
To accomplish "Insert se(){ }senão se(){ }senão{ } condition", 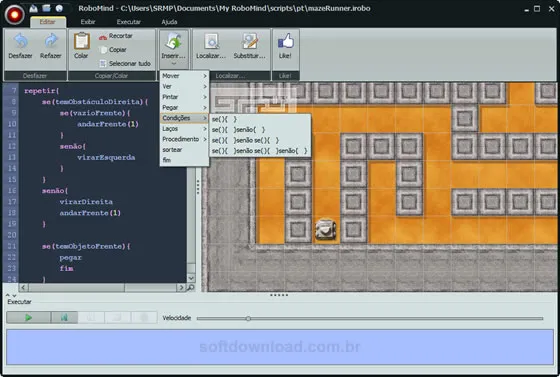I will pos(260,151).
